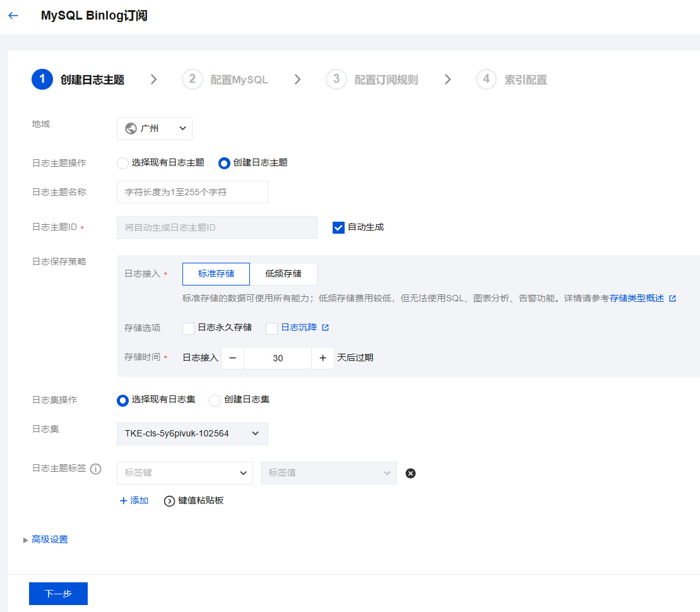This screenshot has width=700, height=612.
Task: Open the 标签键 dropdown
Action: [x=184, y=473]
